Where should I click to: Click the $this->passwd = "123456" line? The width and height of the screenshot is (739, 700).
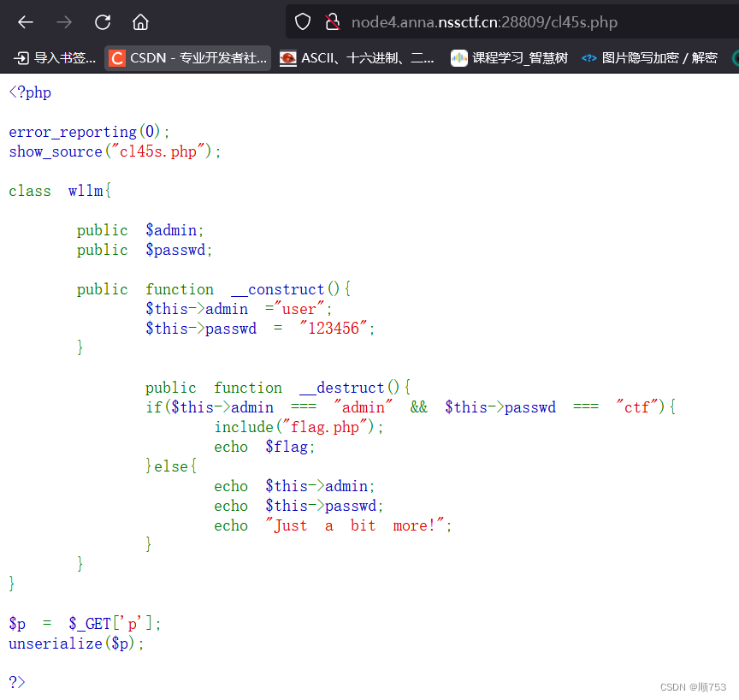coord(260,328)
